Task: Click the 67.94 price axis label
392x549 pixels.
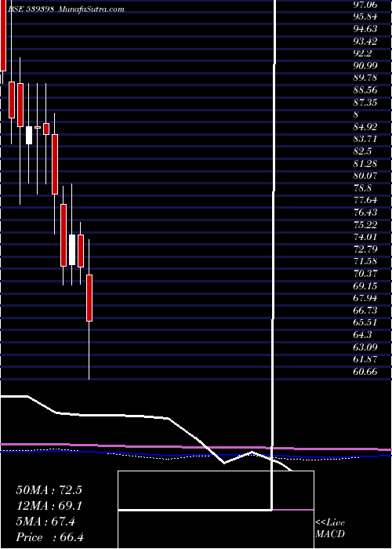Action: pyautogui.click(x=365, y=298)
